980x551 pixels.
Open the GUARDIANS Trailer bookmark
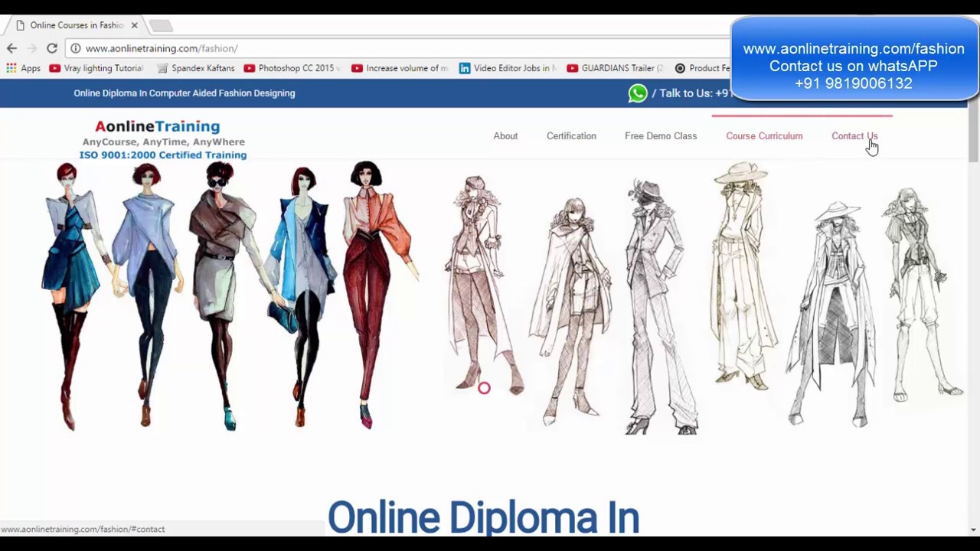[x=616, y=68]
